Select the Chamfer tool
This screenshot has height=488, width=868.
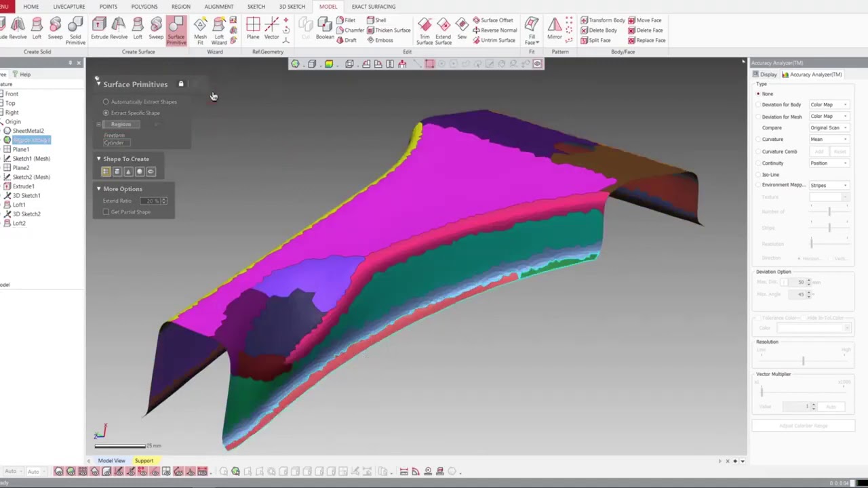(350, 30)
